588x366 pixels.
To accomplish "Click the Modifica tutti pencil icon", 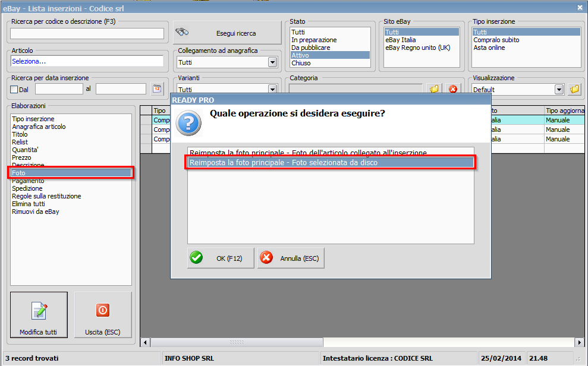I will tap(39, 311).
